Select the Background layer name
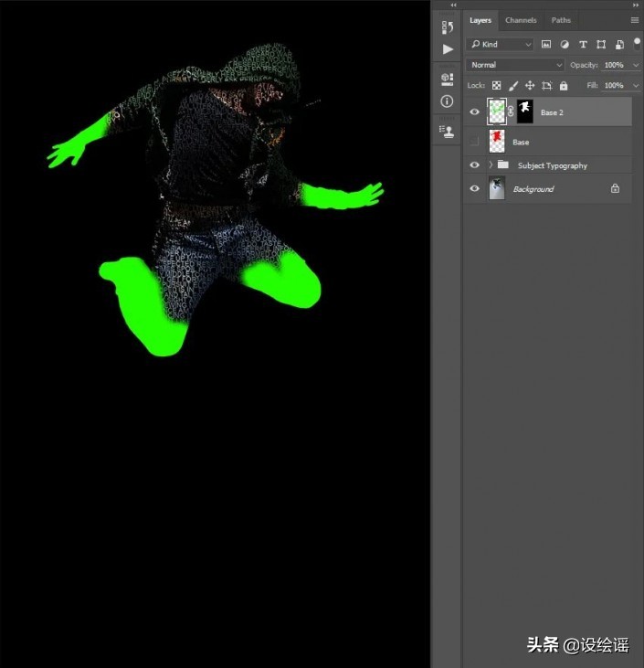The image size is (644, 668). 533,189
